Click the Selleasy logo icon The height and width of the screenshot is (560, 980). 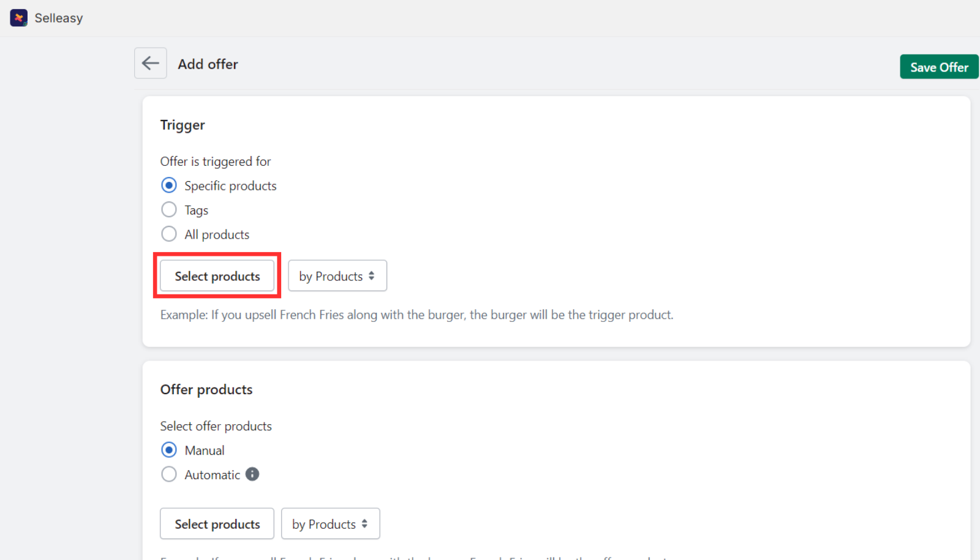tap(18, 18)
